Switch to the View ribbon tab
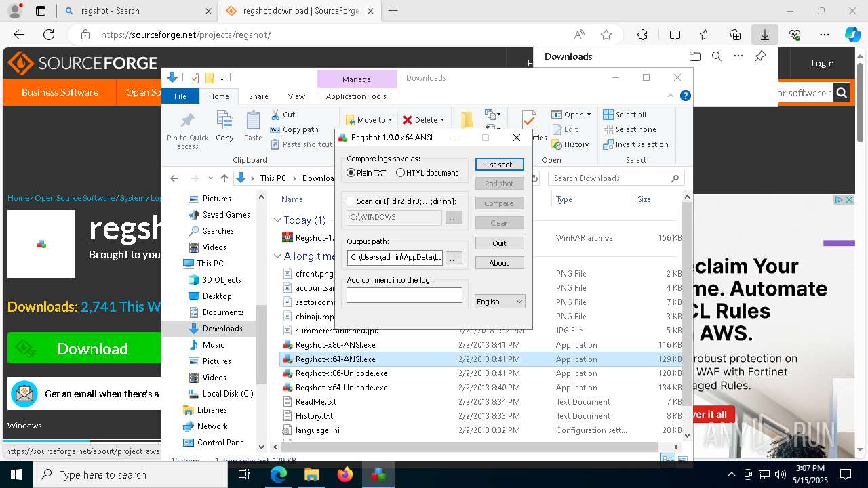This screenshot has height=488, width=868. click(296, 96)
